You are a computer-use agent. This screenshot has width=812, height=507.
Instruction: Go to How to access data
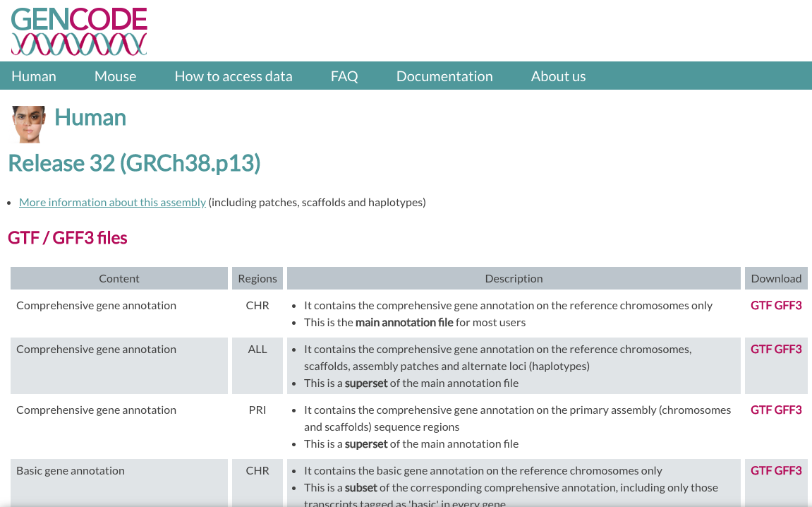pyautogui.click(x=234, y=76)
